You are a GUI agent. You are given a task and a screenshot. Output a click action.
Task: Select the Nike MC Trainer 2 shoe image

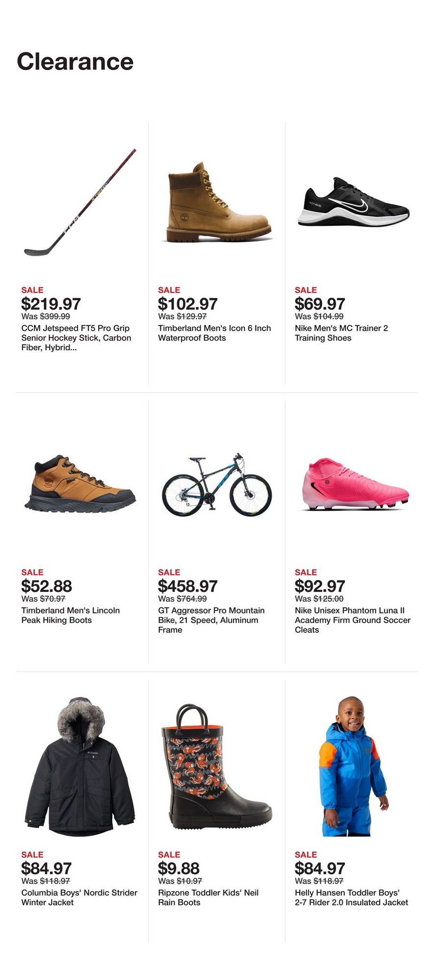coord(354,203)
